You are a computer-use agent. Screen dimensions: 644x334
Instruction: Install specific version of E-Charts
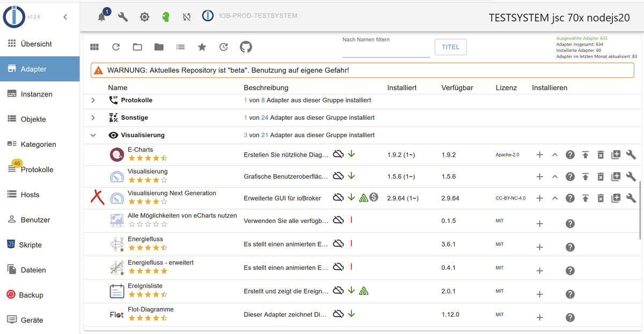point(616,155)
